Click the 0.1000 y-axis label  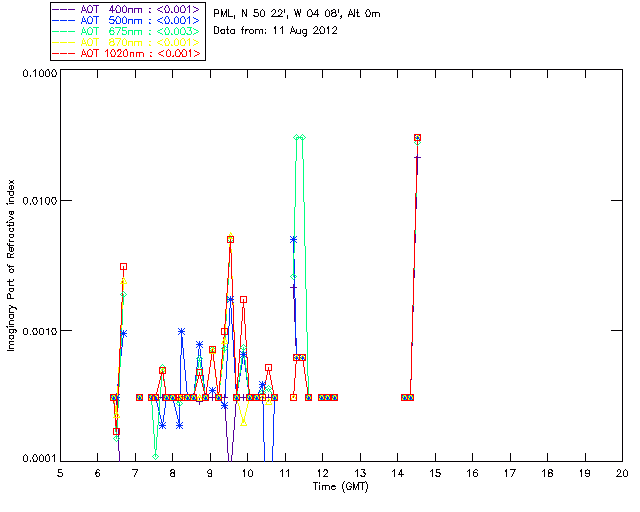coord(39,73)
